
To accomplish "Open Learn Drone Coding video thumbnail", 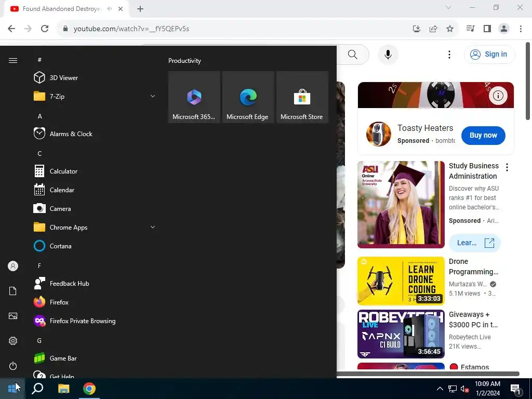I will coord(401,281).
